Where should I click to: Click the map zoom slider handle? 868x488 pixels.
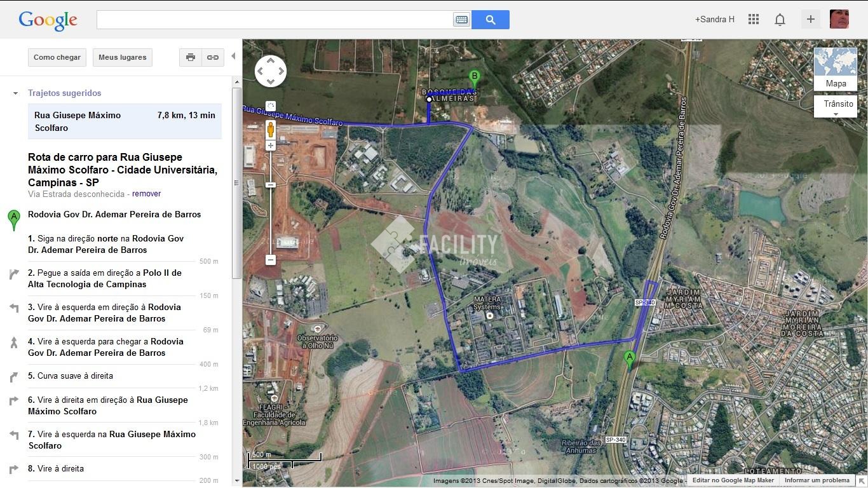point(271,185)
